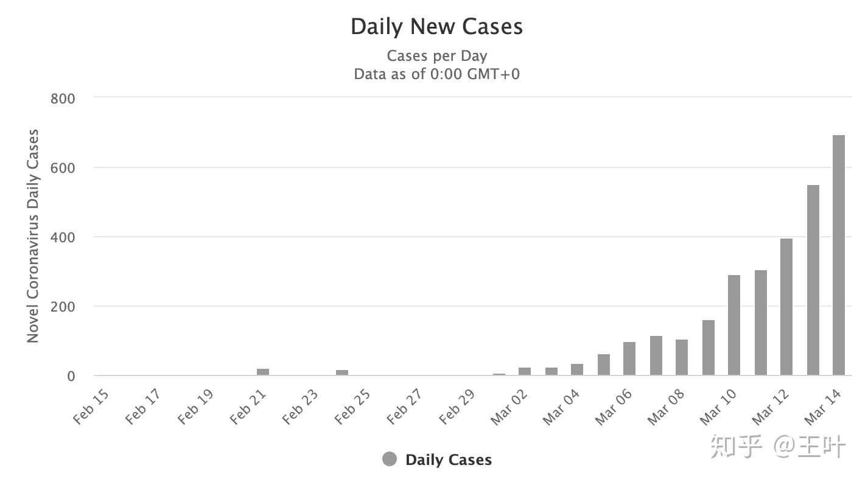Click the gray Daily Cases legend circle

pos(390,459)
